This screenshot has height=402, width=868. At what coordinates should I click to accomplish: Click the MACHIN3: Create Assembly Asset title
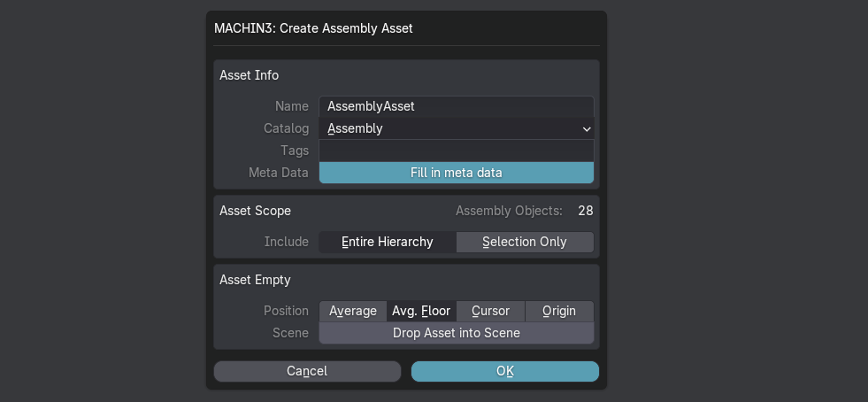point(313,28)
